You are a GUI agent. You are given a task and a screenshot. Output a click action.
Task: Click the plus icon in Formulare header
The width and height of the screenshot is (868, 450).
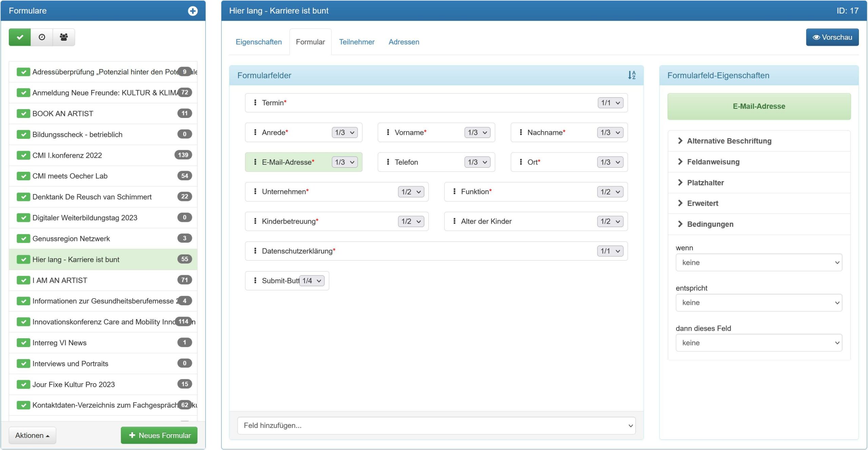pyautogui.click(x=193, y=11)
